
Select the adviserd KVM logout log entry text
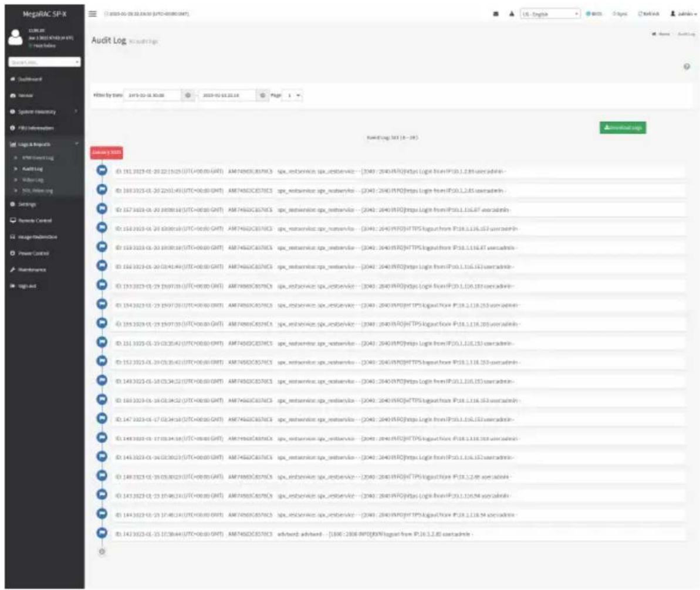point(294,534)
